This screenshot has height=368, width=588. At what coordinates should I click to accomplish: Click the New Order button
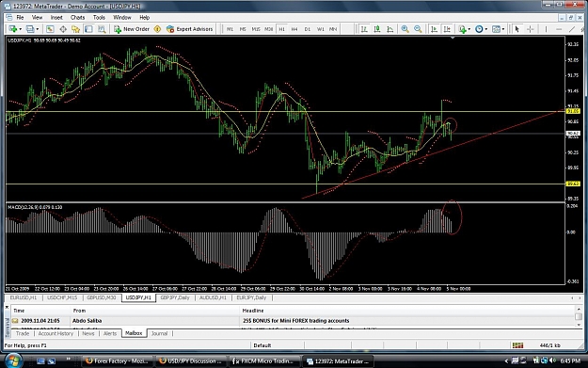click(132, 29)
